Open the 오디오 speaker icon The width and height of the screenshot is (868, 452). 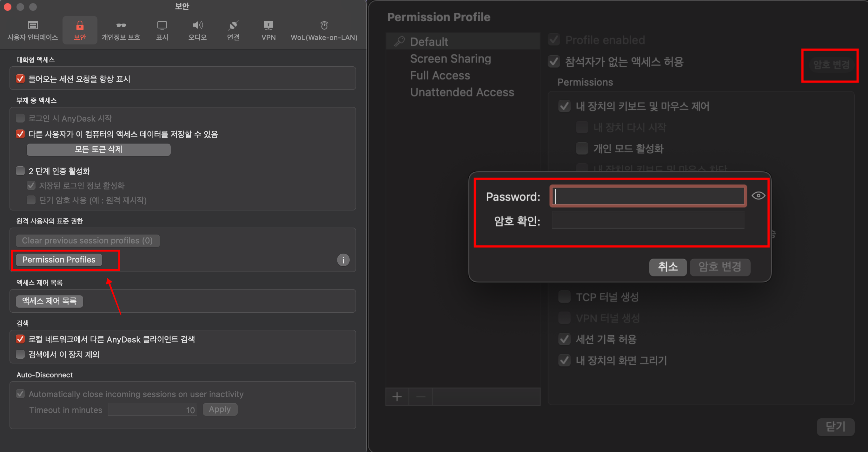[197, 26]
